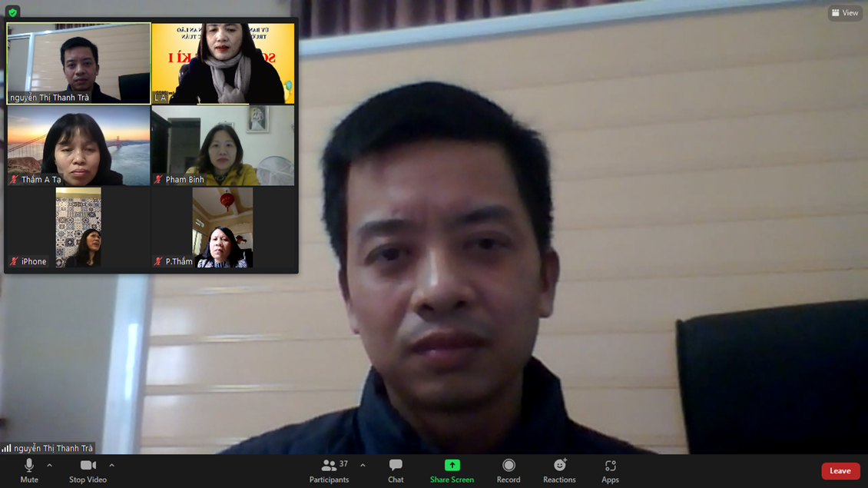
Task: Stop Video camera button
Action: pyautogui.click(x=88, y=470)
